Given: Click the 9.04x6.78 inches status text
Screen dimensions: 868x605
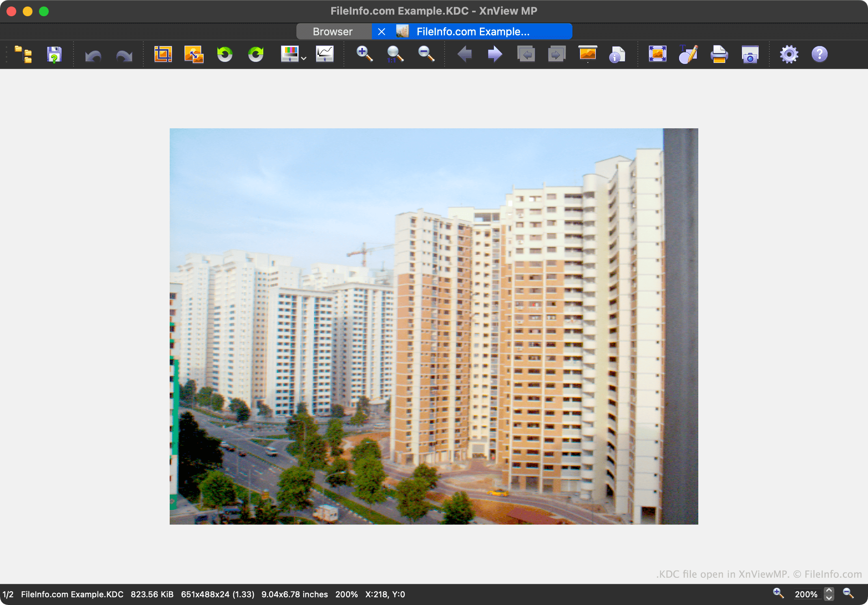Looking at the screenshot, I should coord(295,594).
